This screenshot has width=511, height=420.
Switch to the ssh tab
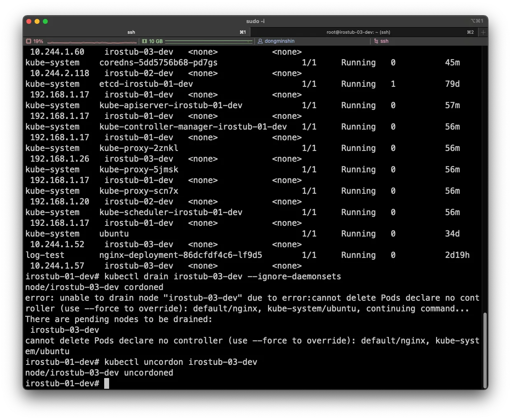coord(131,32)
